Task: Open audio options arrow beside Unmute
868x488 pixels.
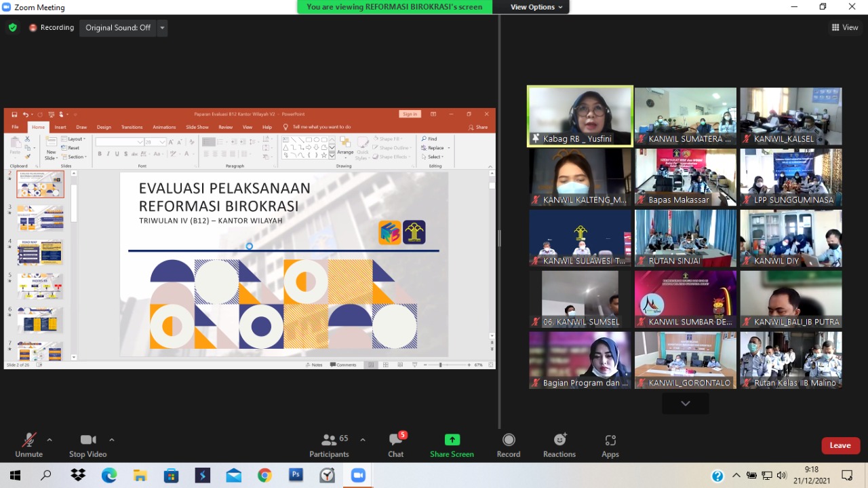Action: pyautogui.click(x=50, y=440)
